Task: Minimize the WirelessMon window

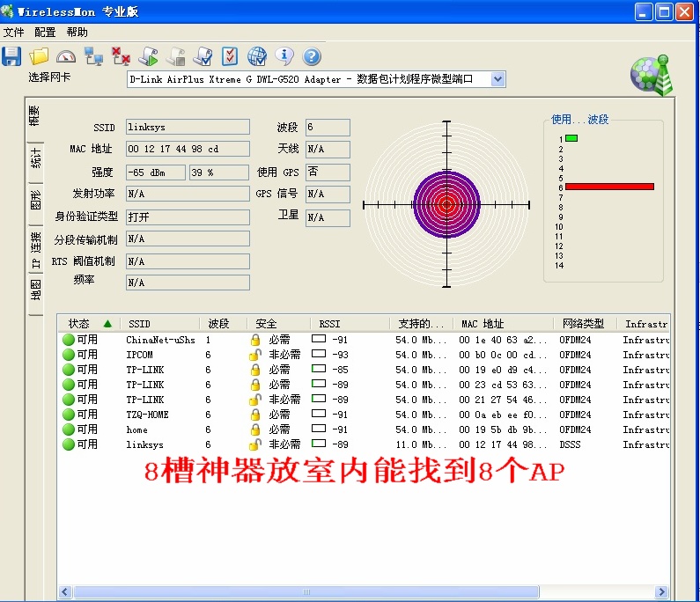Action: pyautogui.click(x=644, y=12)
